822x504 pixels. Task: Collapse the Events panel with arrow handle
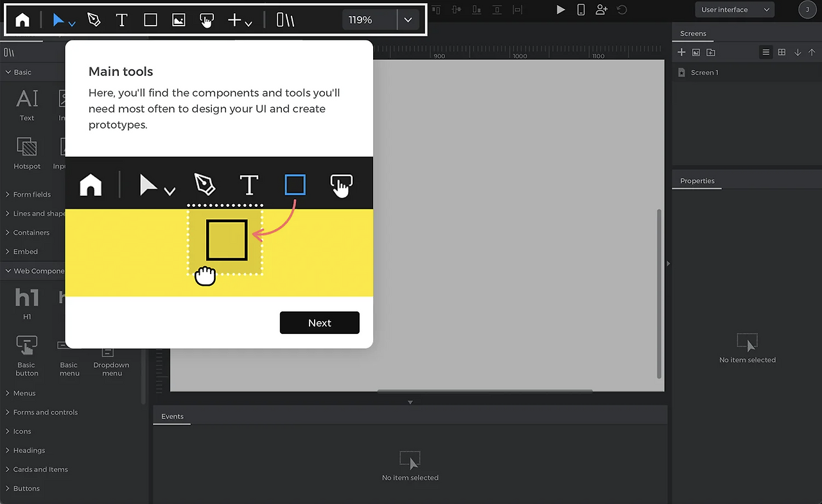click(x=410, y=403)
